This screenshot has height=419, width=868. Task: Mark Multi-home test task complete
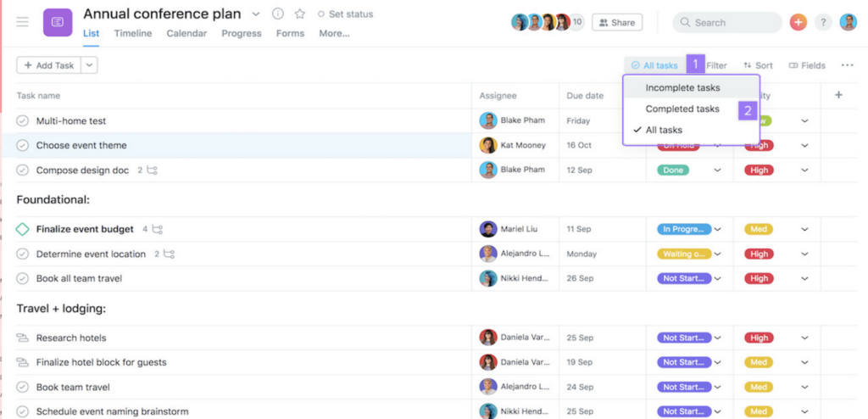[23, 121]
